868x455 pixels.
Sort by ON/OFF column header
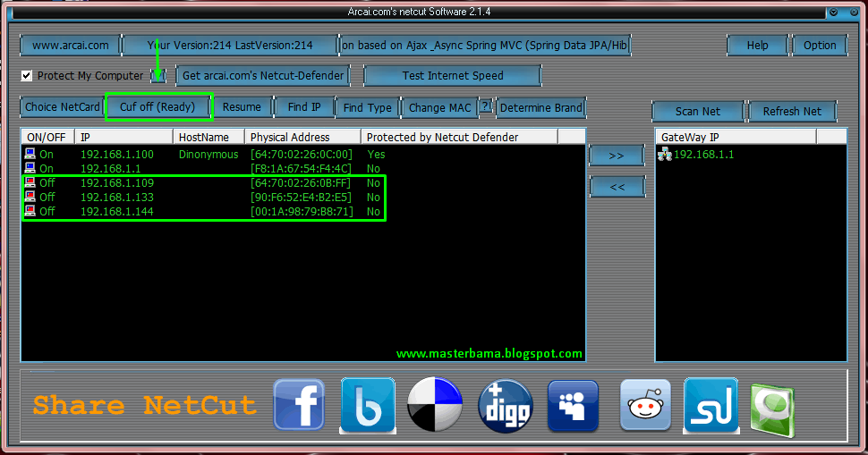coord(47,137)
